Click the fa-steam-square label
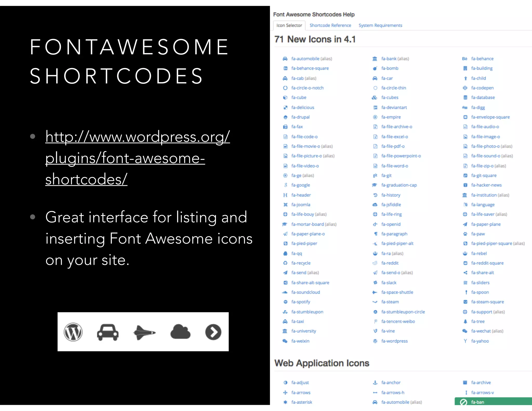This screenshot has height=411, width=532. [x=487, y=302]
